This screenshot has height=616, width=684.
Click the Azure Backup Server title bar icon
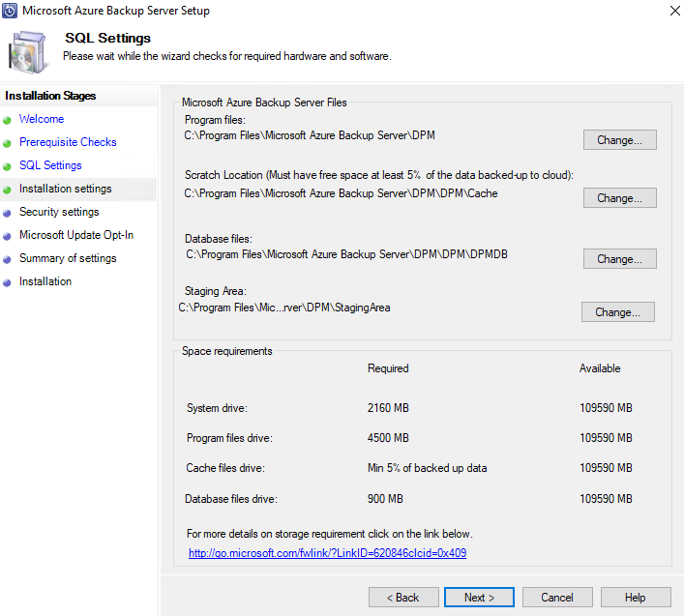[10, 11]
